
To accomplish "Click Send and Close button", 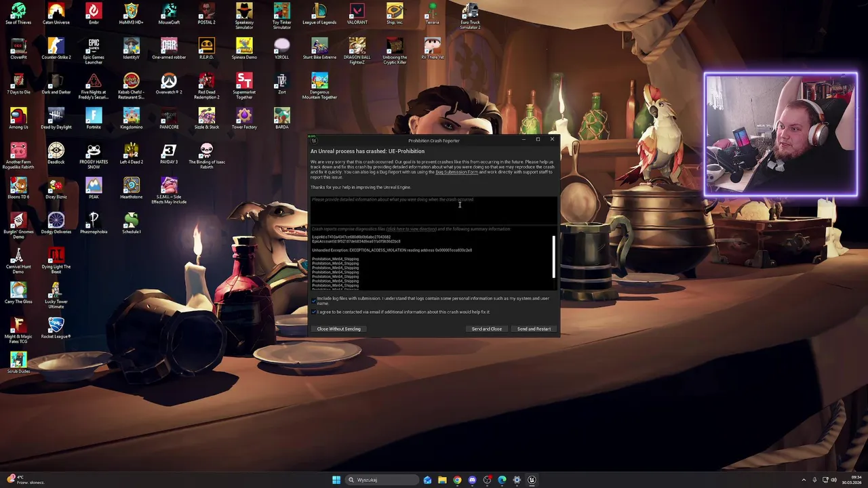I will [x=487, y=329].
